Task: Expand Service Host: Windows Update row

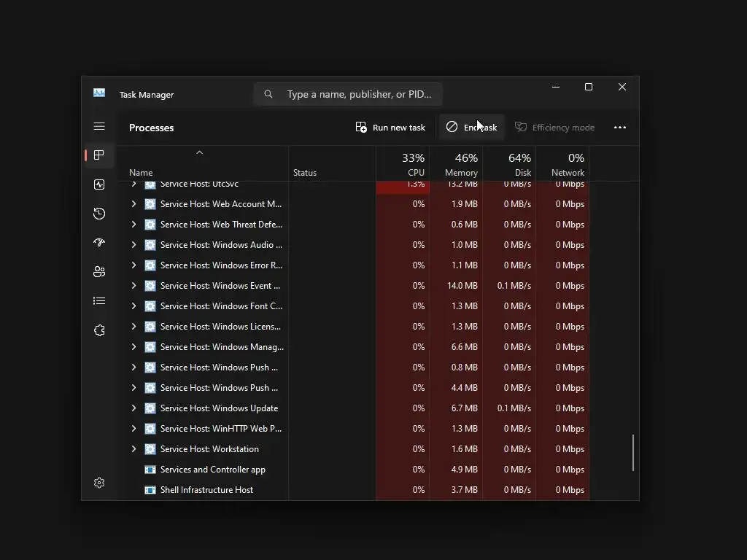Action: (134, 408)
